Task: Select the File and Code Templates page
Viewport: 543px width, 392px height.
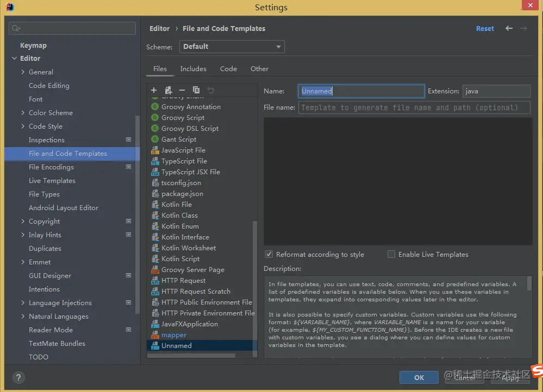Action: [x=72, y=154]
